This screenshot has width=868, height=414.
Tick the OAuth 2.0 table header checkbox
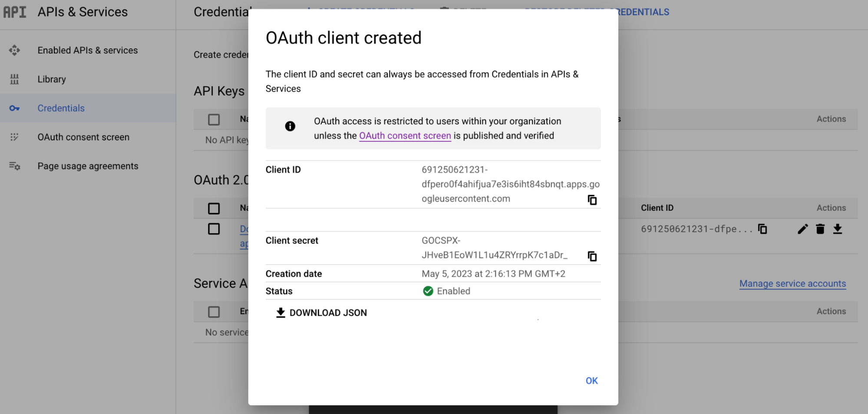pos(214,209)
